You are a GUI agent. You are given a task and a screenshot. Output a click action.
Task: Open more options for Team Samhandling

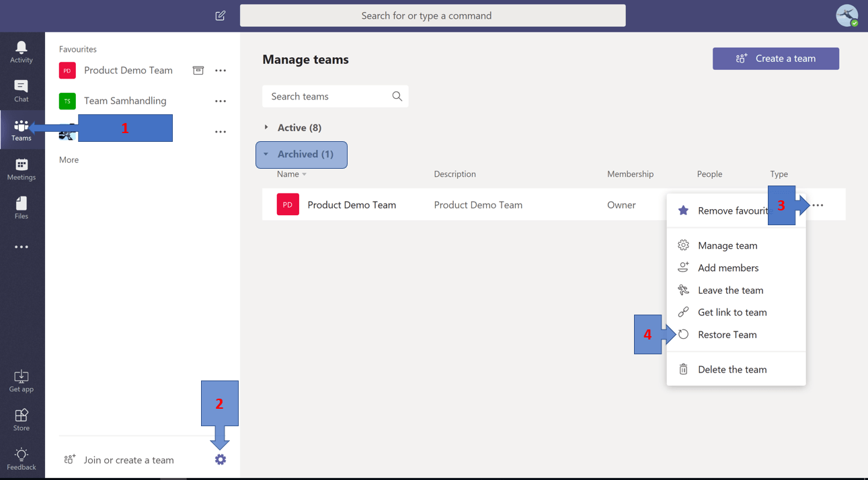point(221,101)
